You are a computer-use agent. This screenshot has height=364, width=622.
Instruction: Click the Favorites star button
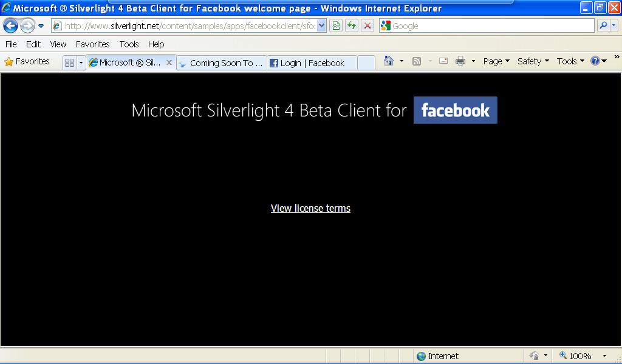(27, 62)
